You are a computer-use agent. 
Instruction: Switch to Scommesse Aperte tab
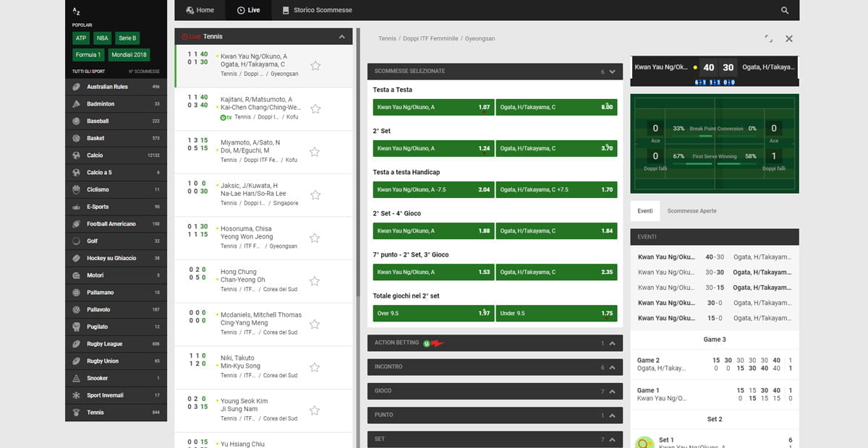[692, 211]
